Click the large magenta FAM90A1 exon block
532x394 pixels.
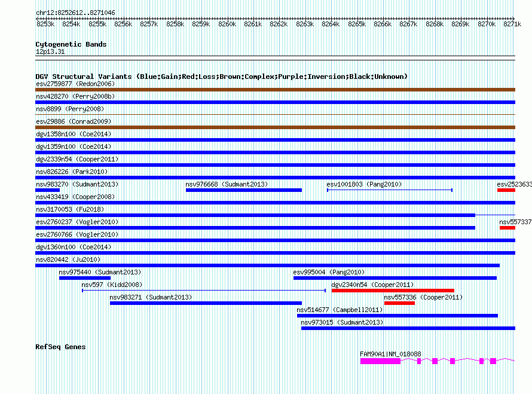coord(380,361)
